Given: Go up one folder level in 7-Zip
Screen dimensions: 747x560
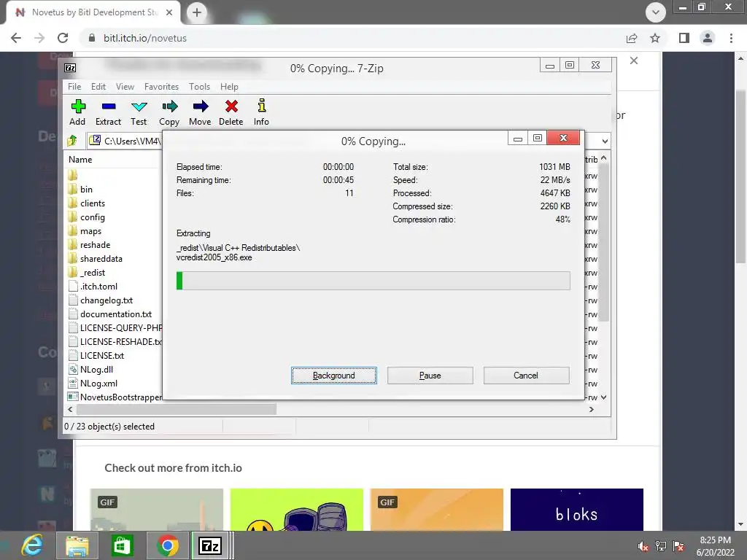Looking at the screenshot, I should [x=72, y=141].
